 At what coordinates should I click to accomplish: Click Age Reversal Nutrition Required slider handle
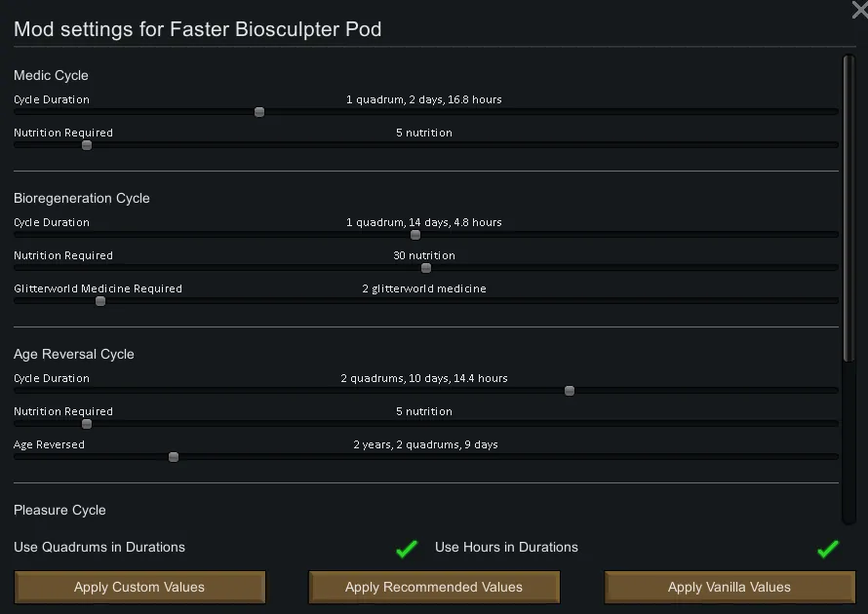coord(87,424)
